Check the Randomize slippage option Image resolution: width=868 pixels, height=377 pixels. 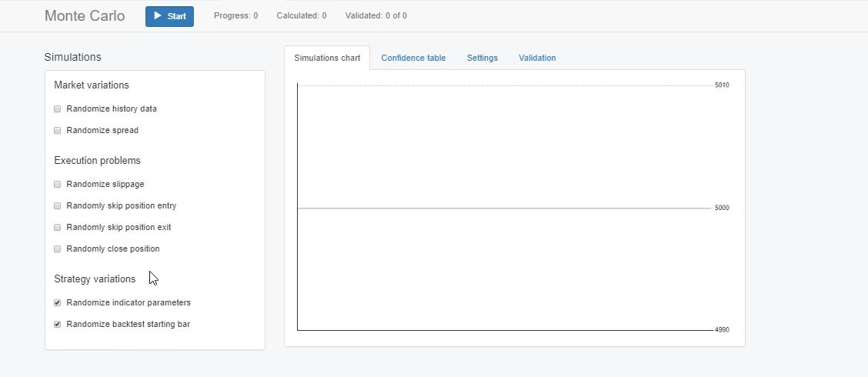pyautogui.click(x=58, y=185)
